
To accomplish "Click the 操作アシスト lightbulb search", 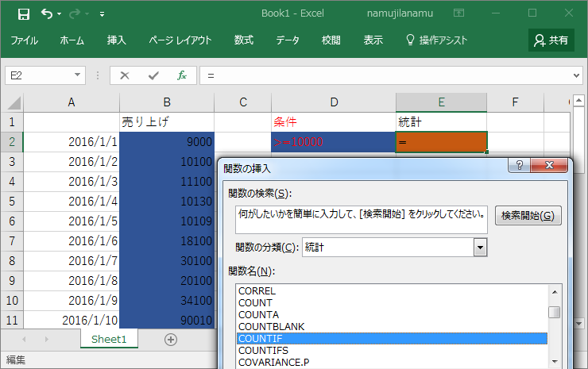I will click(437, 40).
